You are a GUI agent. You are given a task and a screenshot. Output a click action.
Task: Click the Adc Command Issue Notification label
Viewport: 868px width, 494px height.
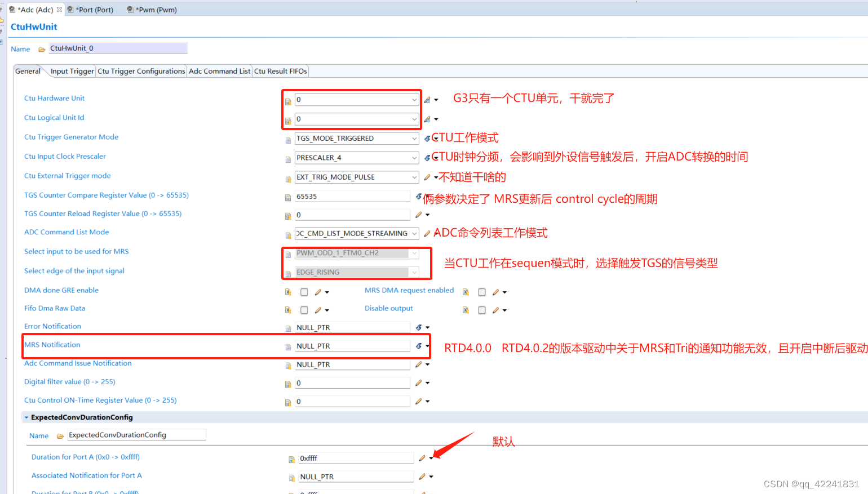click(x=78, y=363)
